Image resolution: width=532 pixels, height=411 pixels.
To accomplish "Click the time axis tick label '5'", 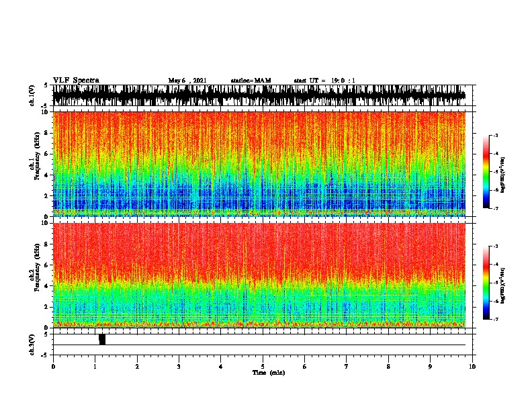I will click(x=263, y=367).
